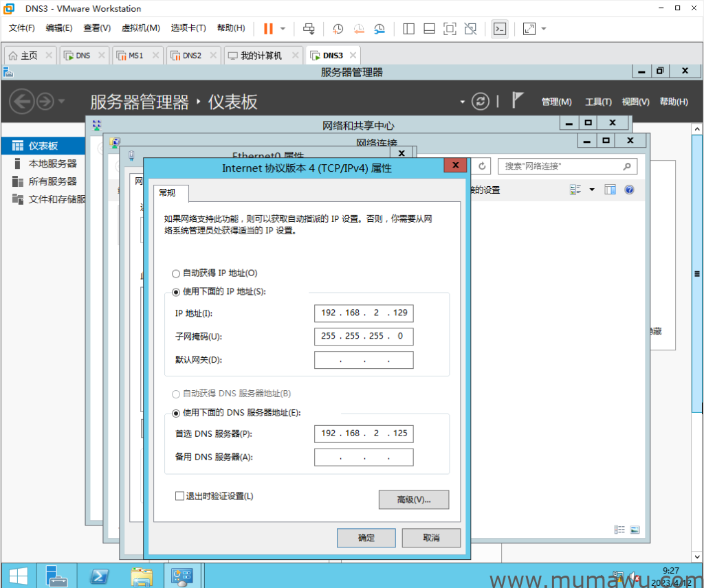Click the notifications flag icon

pos(517,100)
